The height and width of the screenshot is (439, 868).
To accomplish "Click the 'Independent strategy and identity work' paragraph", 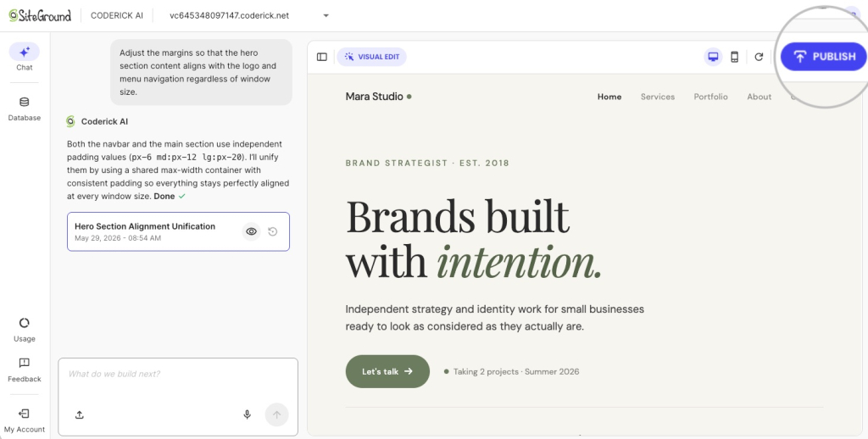I will 495,318.
